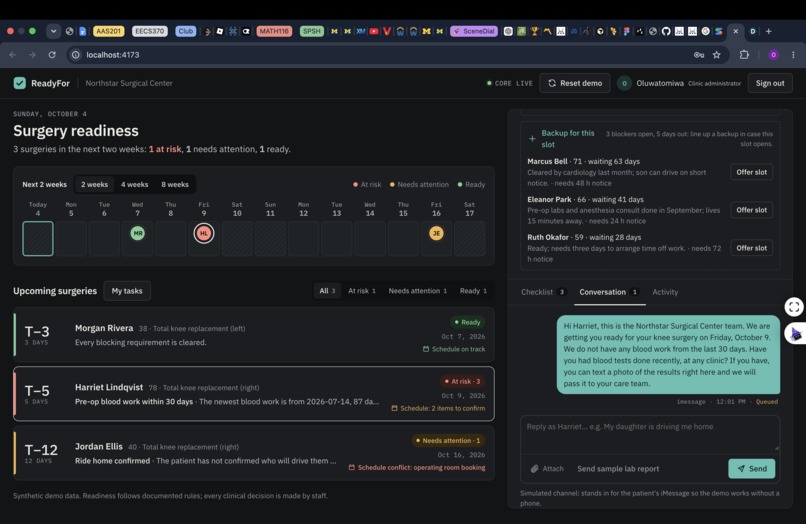Click the Send message button
This screenshot has height=524, width=806.
752,468
